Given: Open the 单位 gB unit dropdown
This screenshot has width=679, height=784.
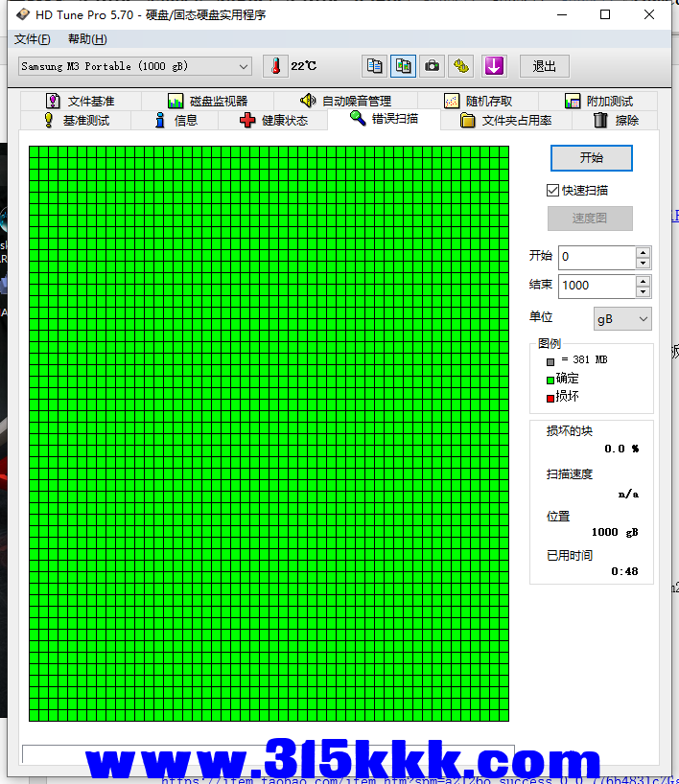Looking at the screenshot, I should (623, 319).
